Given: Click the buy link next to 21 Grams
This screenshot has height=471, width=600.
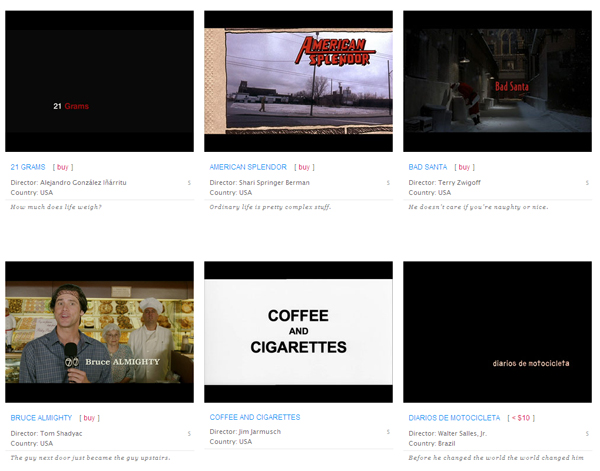Looking at the screenshot, I should [x=64, y=167].
